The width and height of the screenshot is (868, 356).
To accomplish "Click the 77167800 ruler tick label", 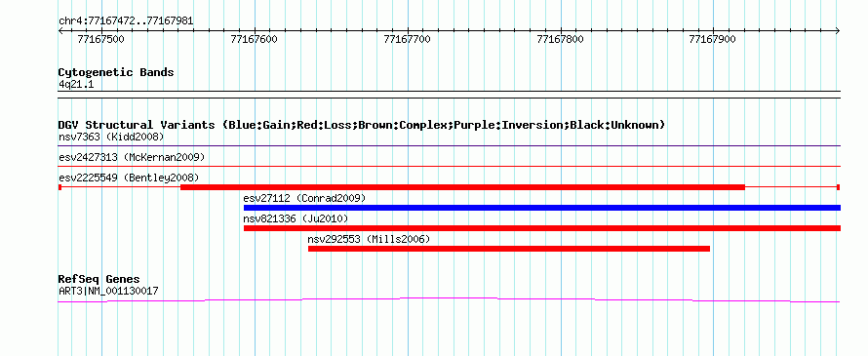I will point(560,39).
